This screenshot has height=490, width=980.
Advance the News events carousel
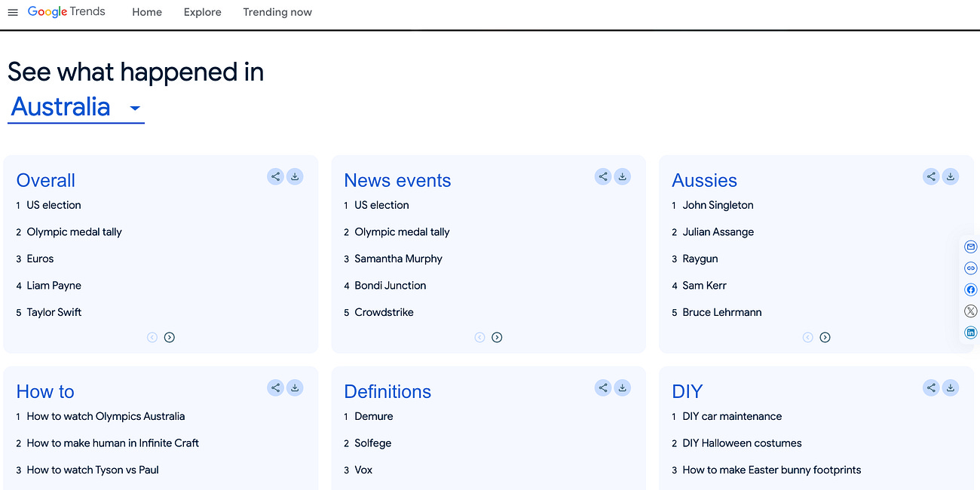498,337
